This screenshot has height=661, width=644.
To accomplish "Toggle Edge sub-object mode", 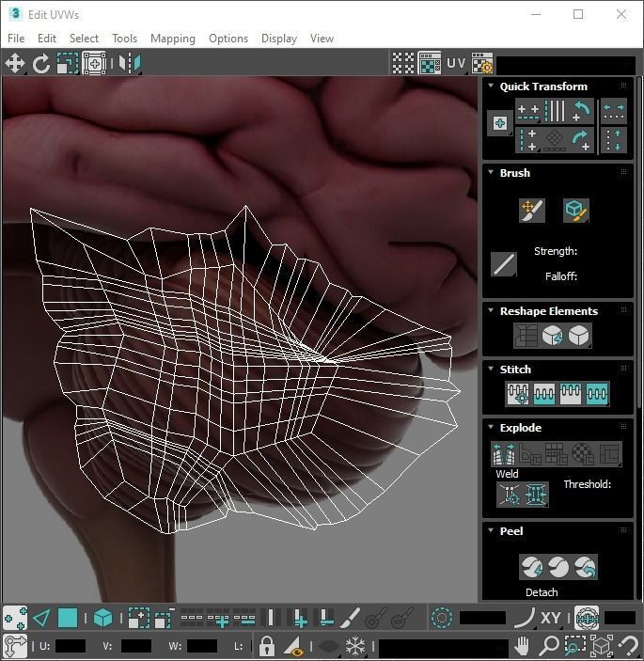I will pos(41,619).
